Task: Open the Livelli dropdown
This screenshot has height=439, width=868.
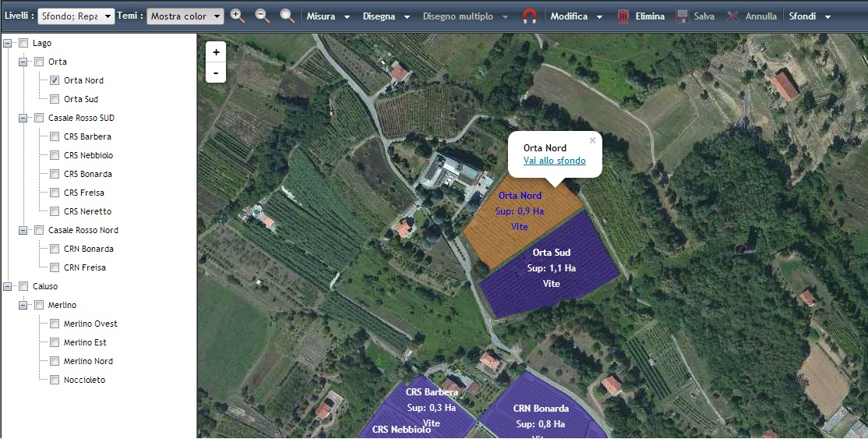Action: [76, 16]
